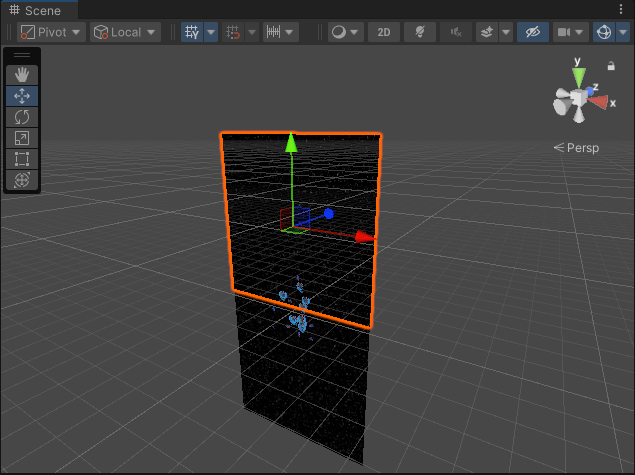Toggle scene visibility eye icon
Screen dimensions: 635x475
click(x=533, y=32)
